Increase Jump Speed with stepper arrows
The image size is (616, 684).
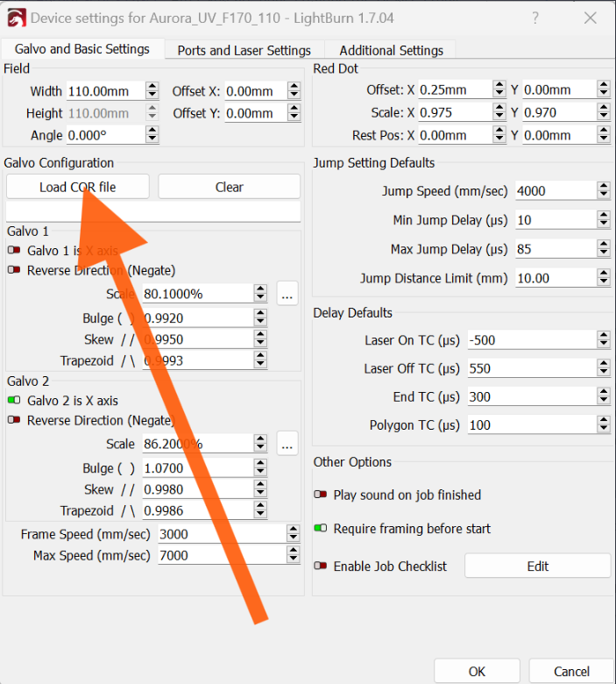603,188
